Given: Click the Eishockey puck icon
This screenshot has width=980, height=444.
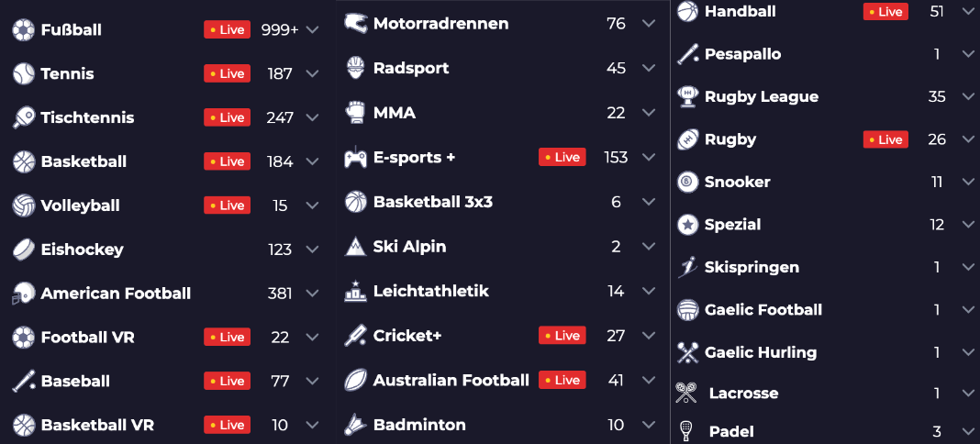Looking at the screenshot, I should click(x=23, y=250).
